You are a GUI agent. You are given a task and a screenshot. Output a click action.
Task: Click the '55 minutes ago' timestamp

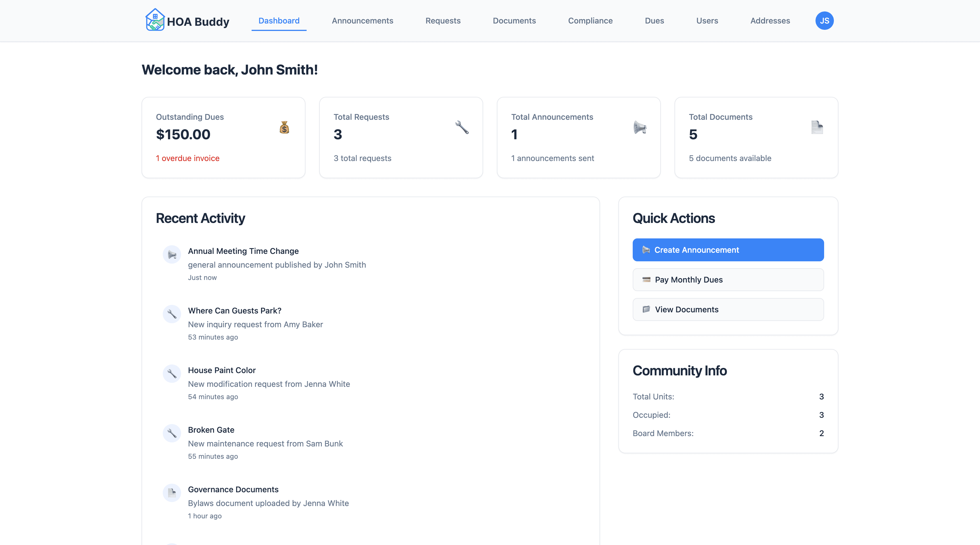[x=213, y=456]
